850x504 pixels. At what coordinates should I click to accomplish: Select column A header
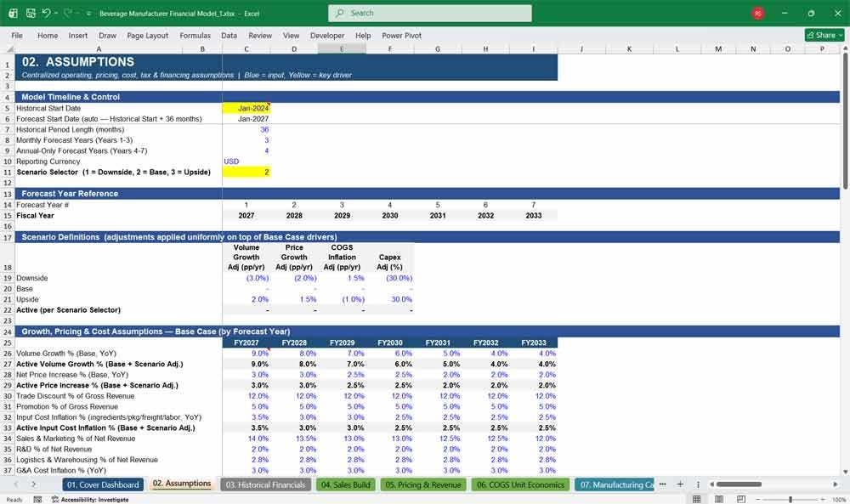click(x=99, y=48)
